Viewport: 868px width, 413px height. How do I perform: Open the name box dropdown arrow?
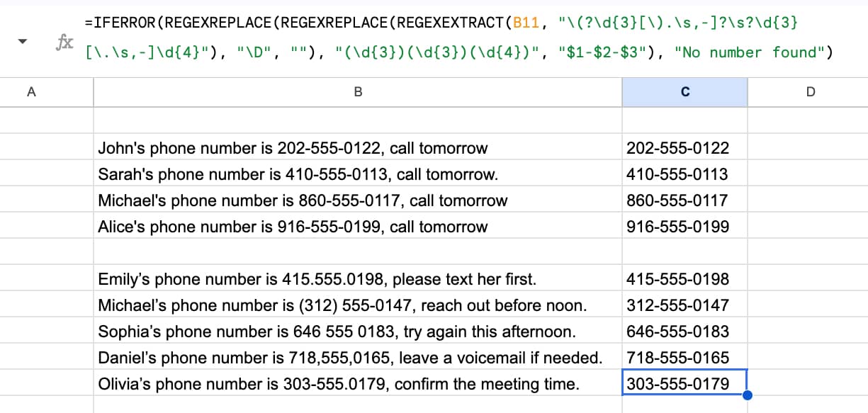(22, 41)
